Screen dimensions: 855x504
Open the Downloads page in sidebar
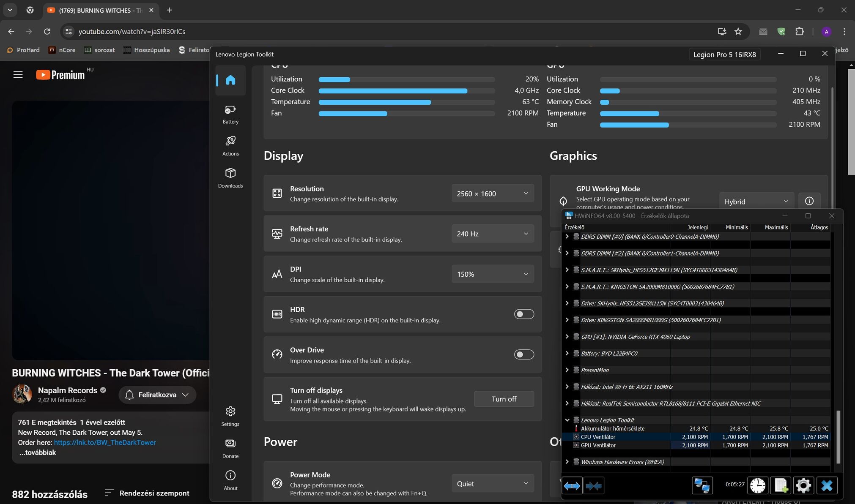230,178
